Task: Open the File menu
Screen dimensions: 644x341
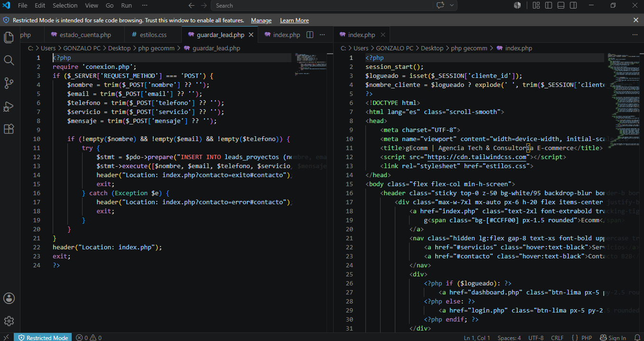Action: tap(22, 5)
